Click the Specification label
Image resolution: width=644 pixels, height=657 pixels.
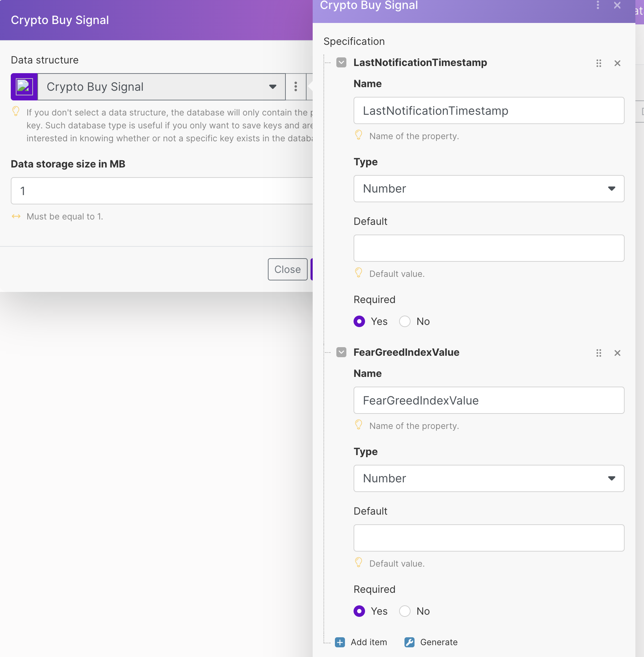click(354, 41)
